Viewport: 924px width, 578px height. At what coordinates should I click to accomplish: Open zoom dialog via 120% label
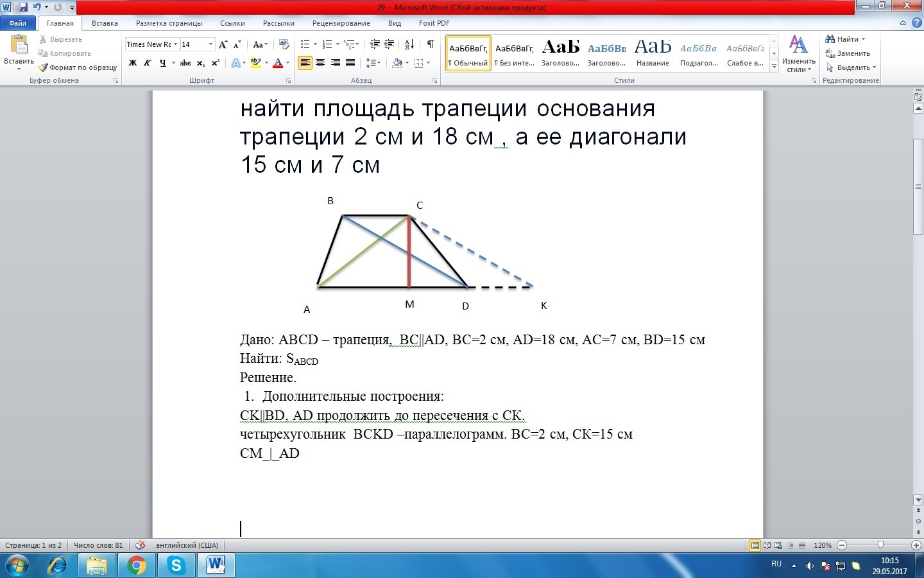[822, 545]
